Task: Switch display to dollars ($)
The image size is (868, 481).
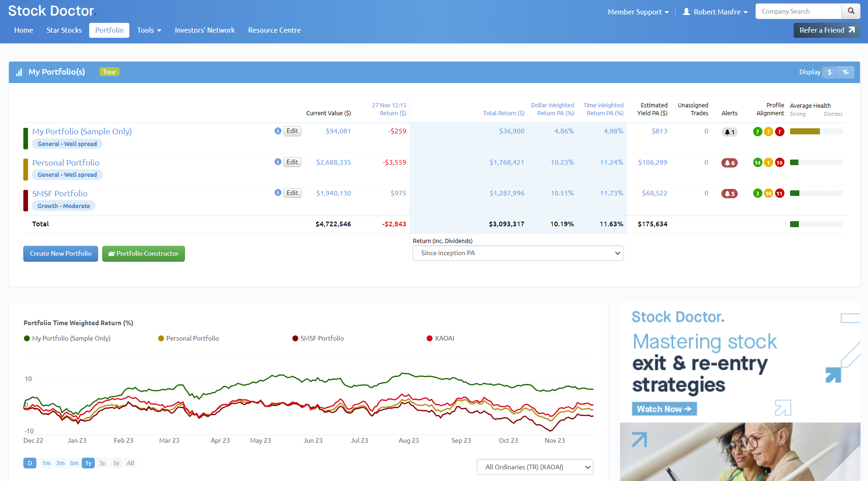Action: (830, 72)
